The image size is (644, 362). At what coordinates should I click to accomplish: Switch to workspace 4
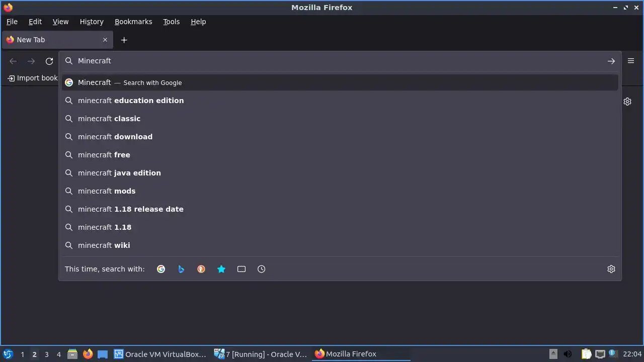(58, 354)
